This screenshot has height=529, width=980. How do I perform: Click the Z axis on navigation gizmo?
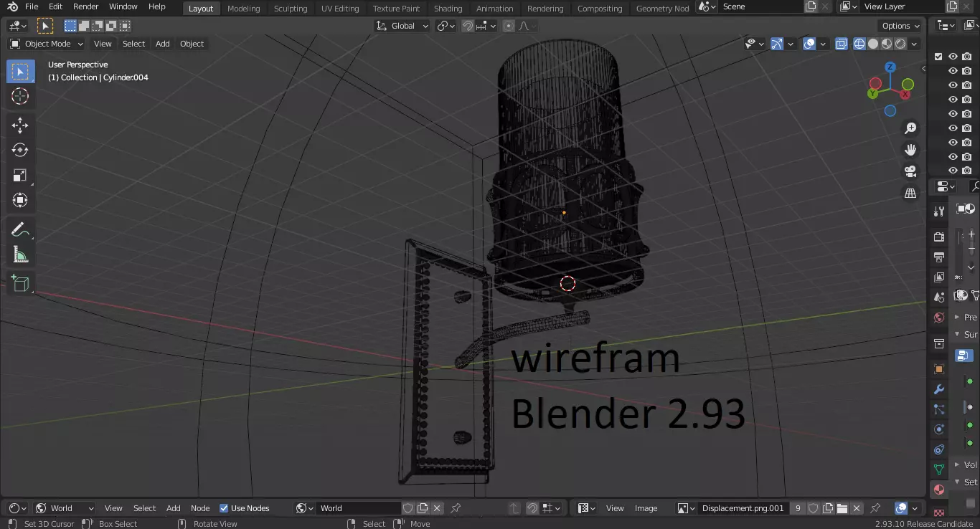(x=890, y=67)
